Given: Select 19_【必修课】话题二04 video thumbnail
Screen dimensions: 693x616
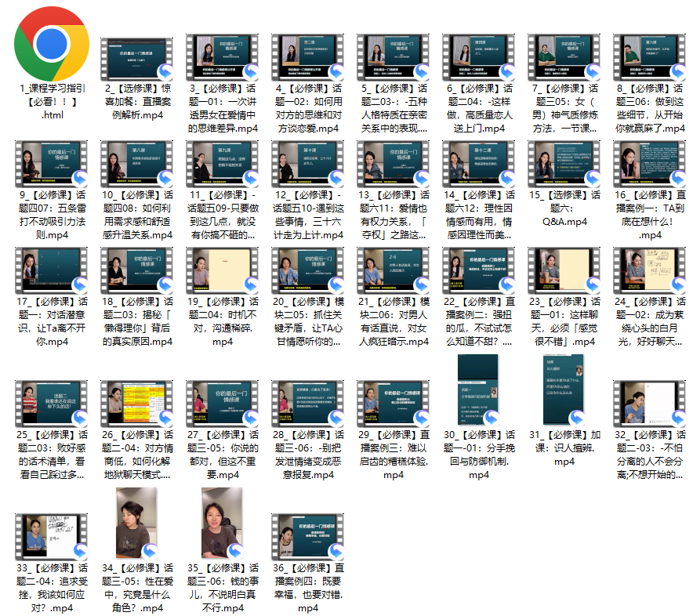Looking at the screenshot, I should point(223,270).
